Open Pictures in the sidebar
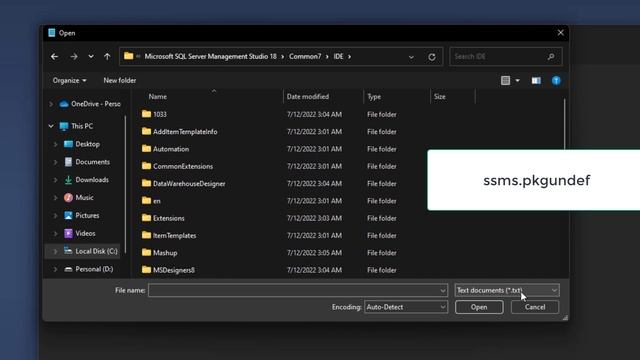 pyautogui.click(x=82, y=216)
